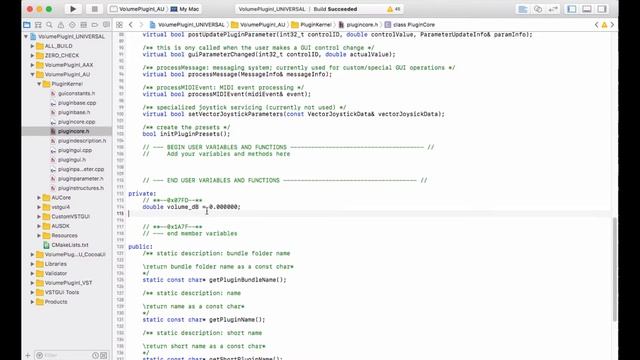Open the Issue navigator warning icon
The image size is (640, 360).
pyautogui.click(x=61, y=25)
